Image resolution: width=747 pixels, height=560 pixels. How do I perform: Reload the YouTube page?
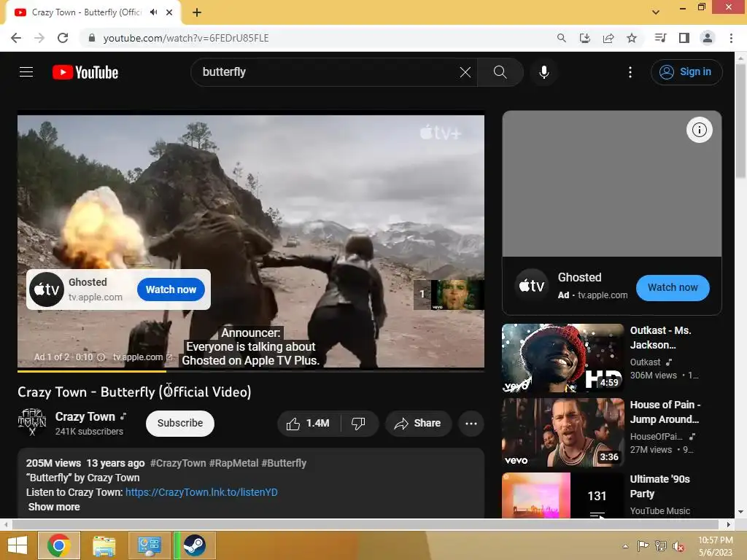point(63,38)
